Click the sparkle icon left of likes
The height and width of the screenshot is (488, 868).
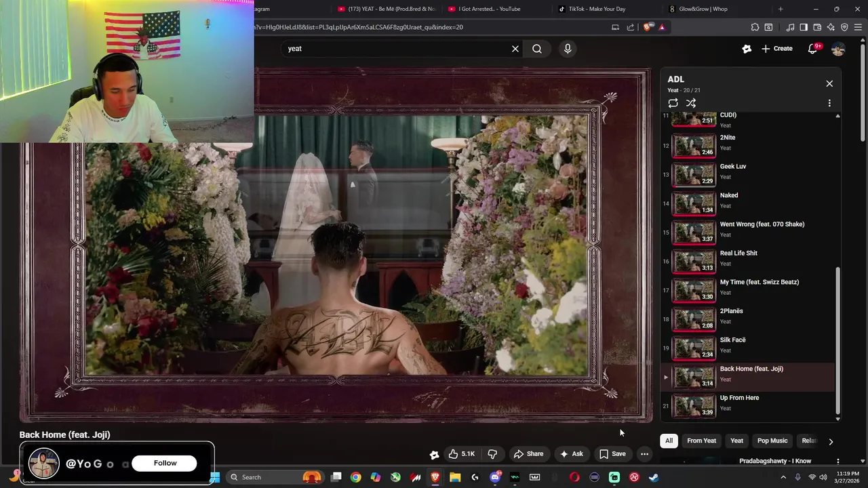[435, 454]
